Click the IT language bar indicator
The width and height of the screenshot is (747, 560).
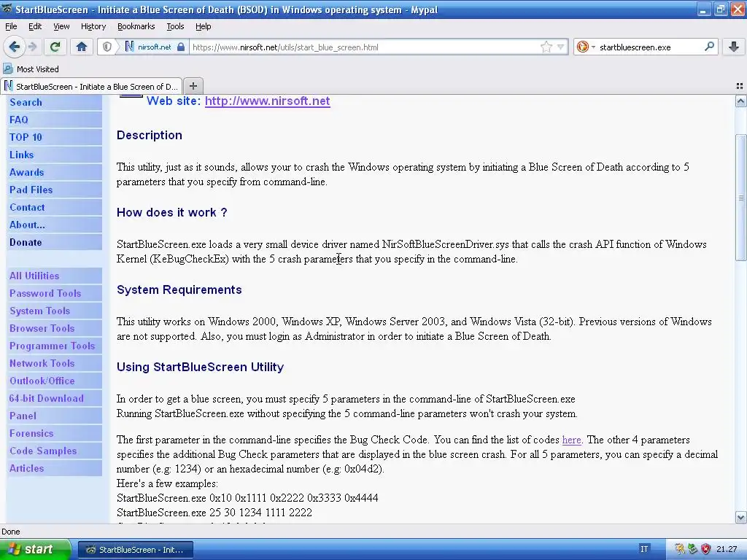pyautogui.click(x=643, y=549)
